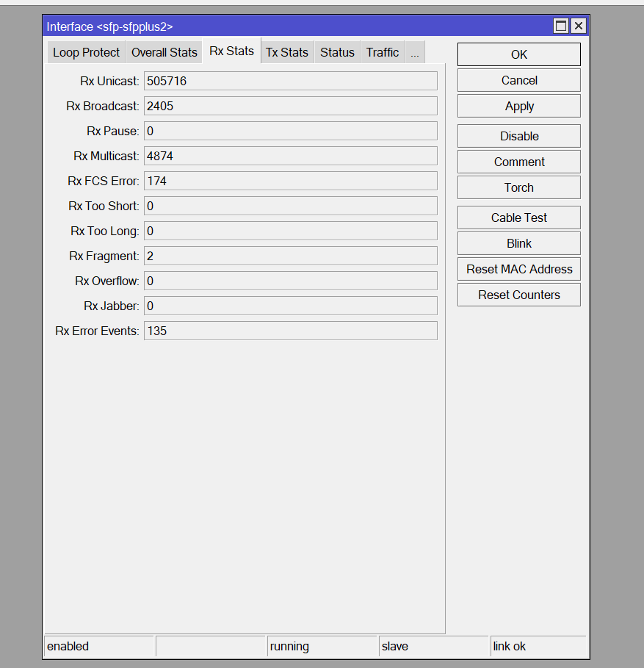Disable the sfp-sfpplus2 interface
Screen dimensions: 644x668
tap(518, 135)
